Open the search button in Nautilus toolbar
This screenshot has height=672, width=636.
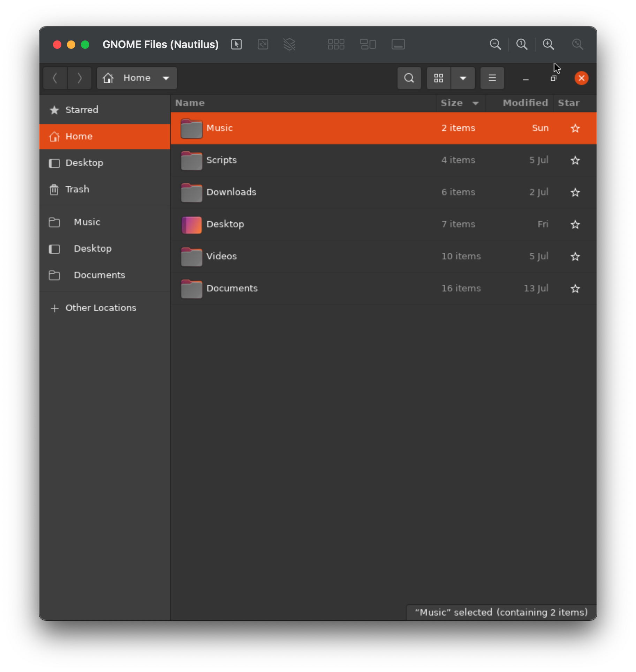click(x=409, y=78)
